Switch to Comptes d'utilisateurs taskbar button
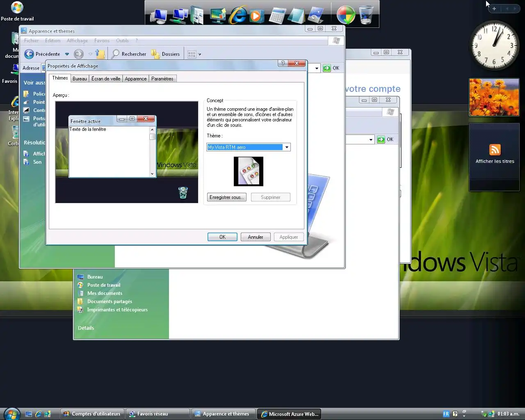The image size is (525, 420). pyautogui.click(x=92, y=414)
